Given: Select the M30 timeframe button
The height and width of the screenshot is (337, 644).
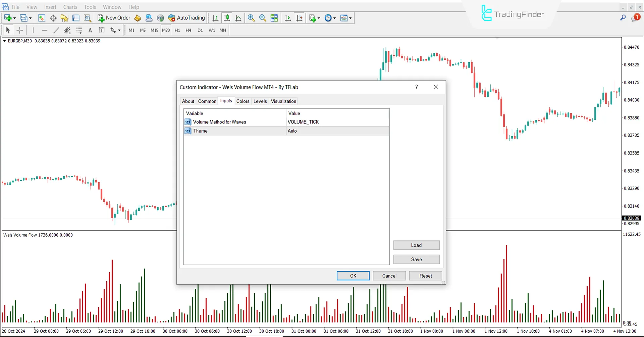Looking at the screenshot, I should pos(166,30).
